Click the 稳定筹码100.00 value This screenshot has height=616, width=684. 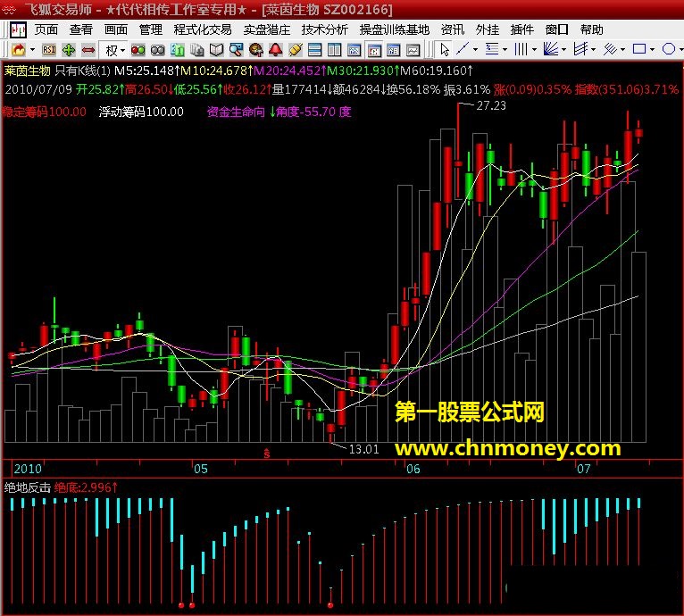(44, 112)
